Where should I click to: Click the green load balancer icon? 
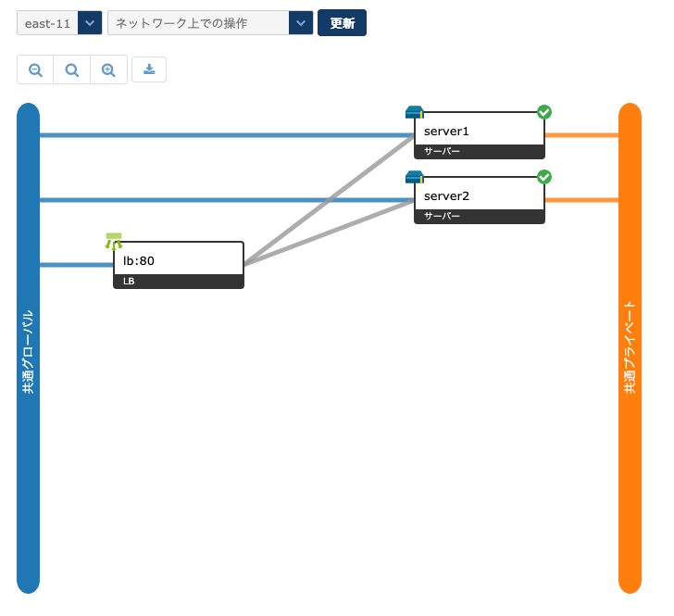point(114,241)
